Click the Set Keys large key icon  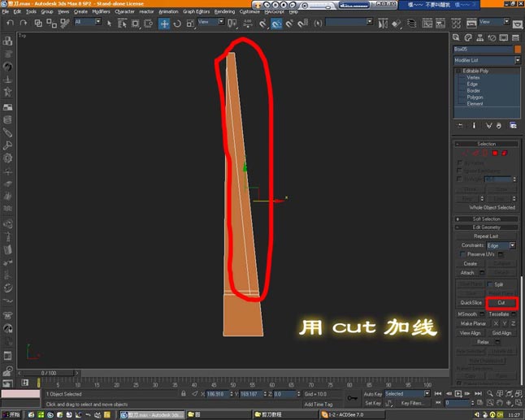(x=352, y=398)
